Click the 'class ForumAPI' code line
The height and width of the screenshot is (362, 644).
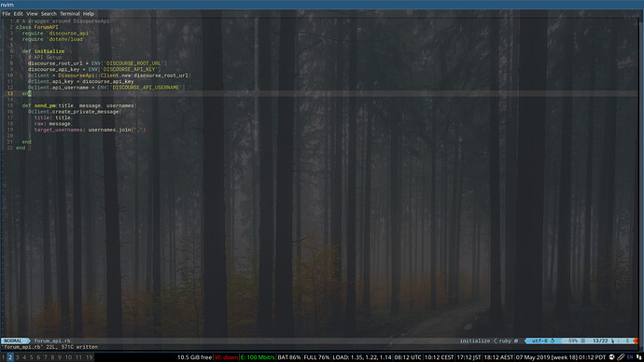click(x=37, y=27)
